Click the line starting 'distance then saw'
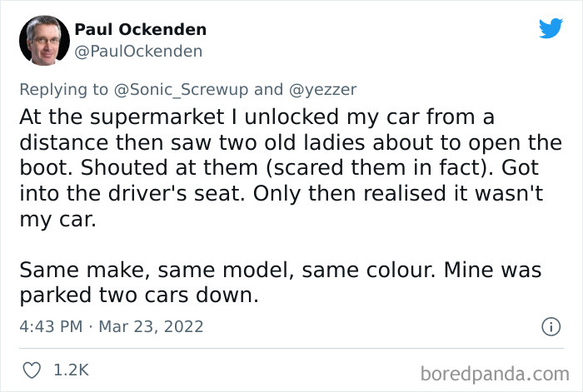This screenshot has width=583, height=392. 290,142
